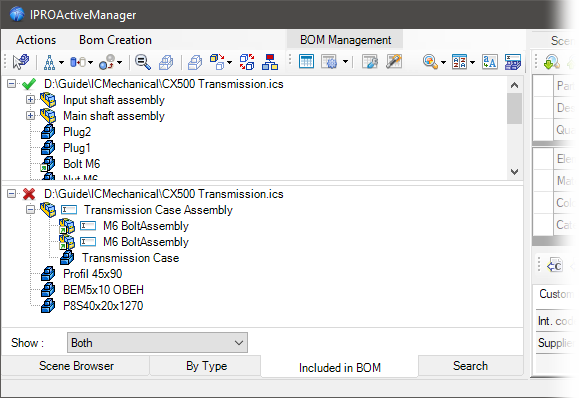Viewport: 584px width, 398px height.
Task: Click the red X status icon
Action: click(29, 194)
